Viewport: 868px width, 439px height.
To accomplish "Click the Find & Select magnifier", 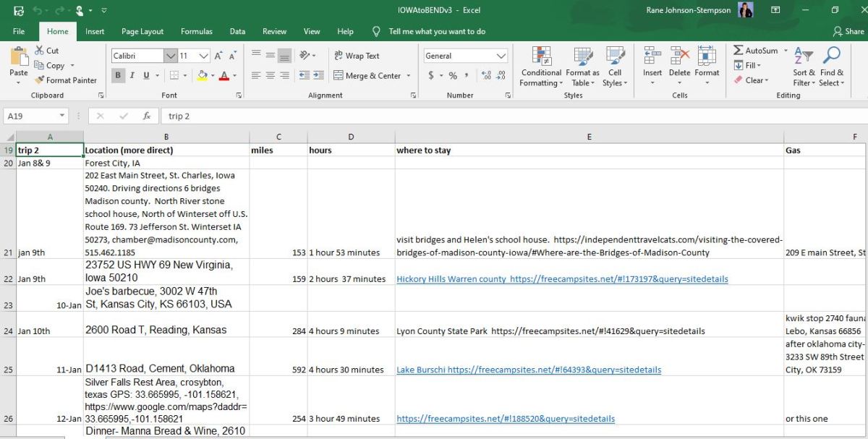I will 832,56.
